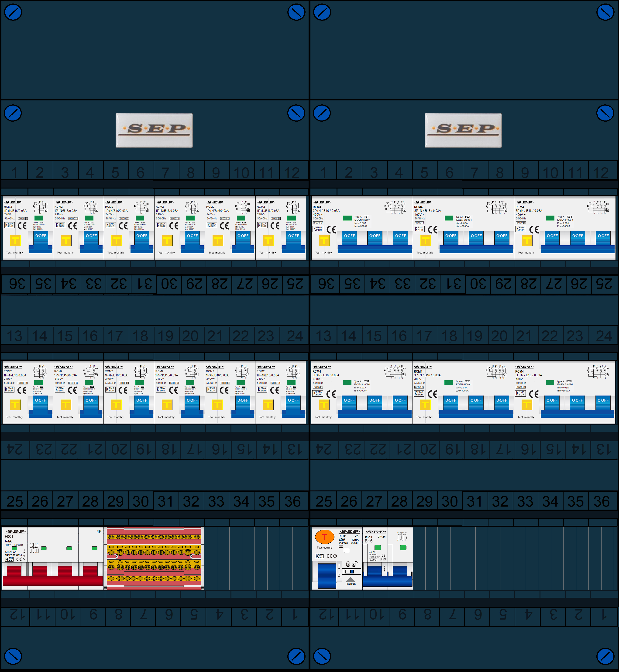
Task: Click yellow T test button under left-panel slot 23
Action: [268, 405]
